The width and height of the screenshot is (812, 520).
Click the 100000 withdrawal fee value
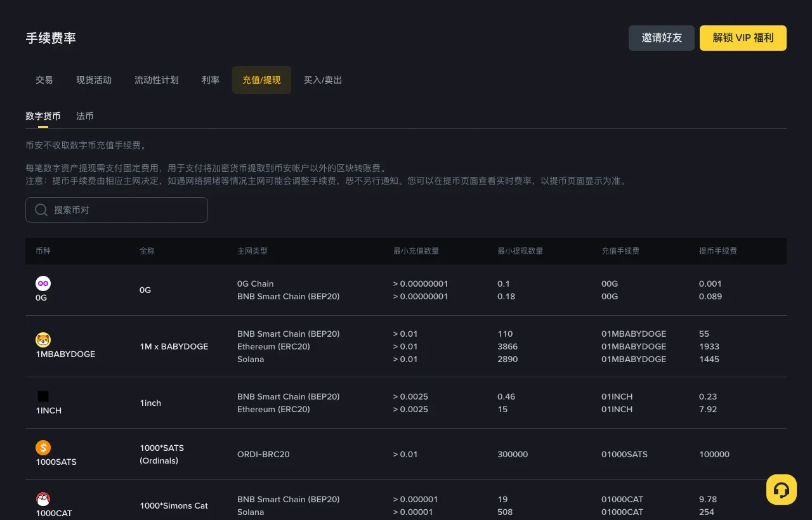pos(714,454)
